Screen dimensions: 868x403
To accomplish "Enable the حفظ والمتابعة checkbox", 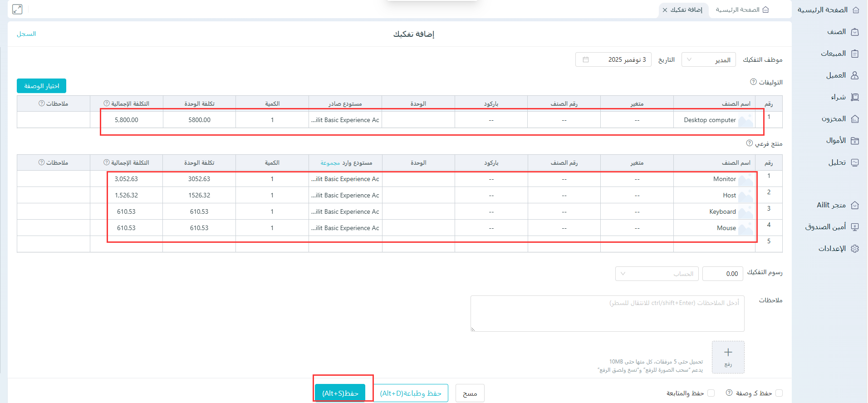I will coord(711,393).
